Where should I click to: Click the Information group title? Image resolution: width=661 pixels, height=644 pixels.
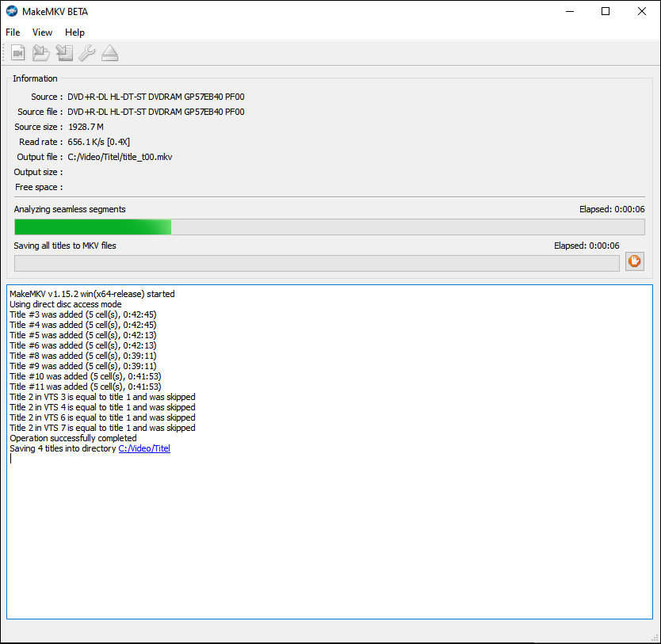coord(35,78)
